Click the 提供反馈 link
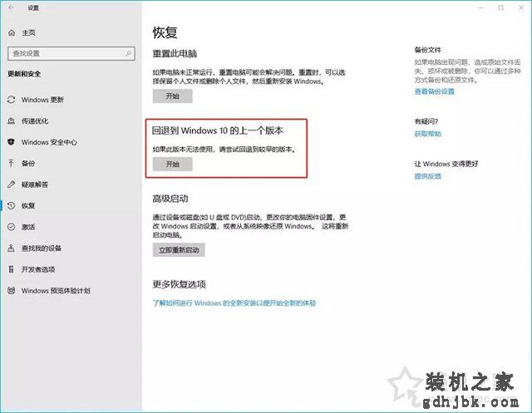Image resolution: width=532 pixels, height=413 pixels. 427,176
